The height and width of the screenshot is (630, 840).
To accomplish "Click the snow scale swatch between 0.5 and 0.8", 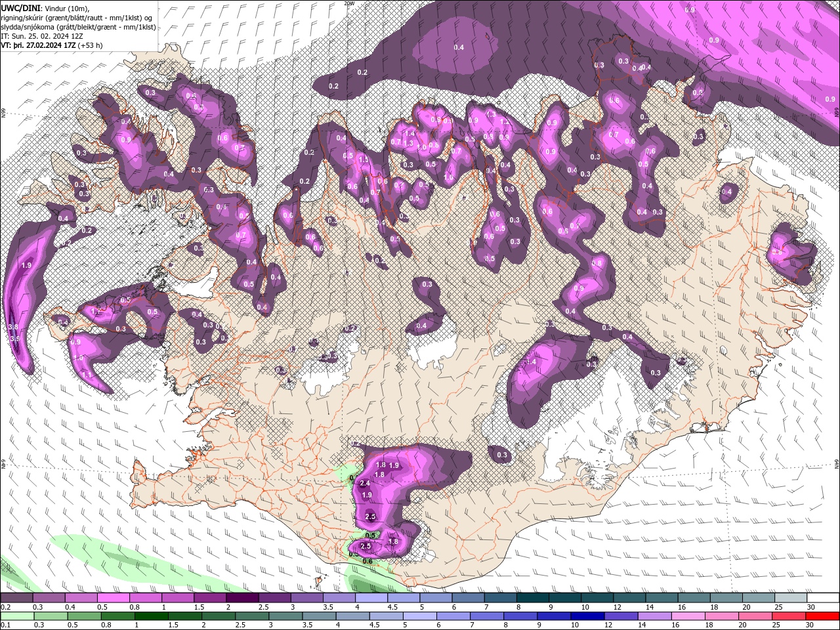I will 114,598.
